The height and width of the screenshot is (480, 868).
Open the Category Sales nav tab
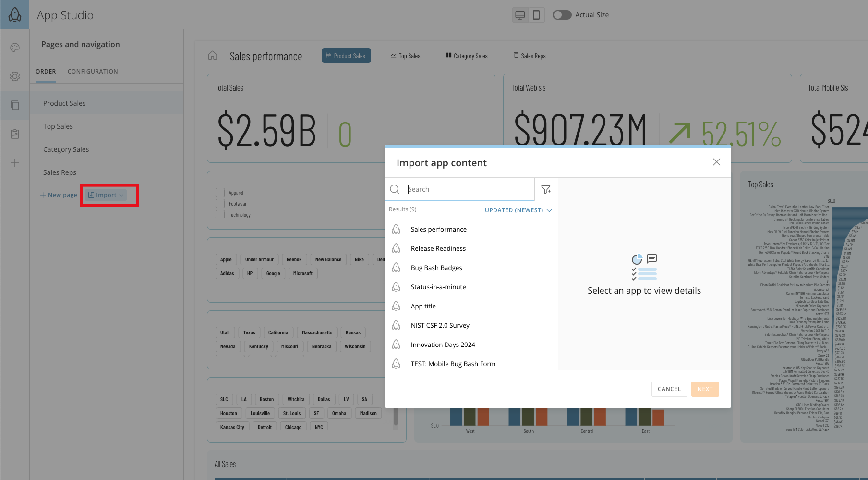[x=467, y=56]
